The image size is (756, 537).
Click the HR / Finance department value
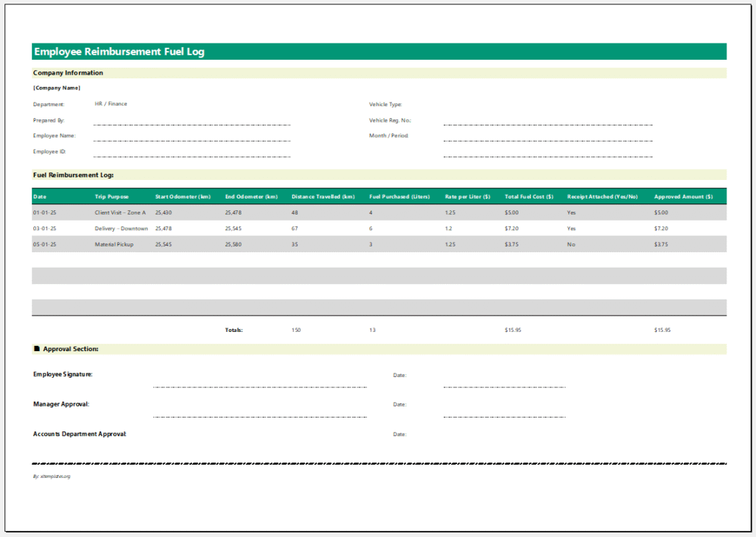pyautogui.click(x=109, y=104)
